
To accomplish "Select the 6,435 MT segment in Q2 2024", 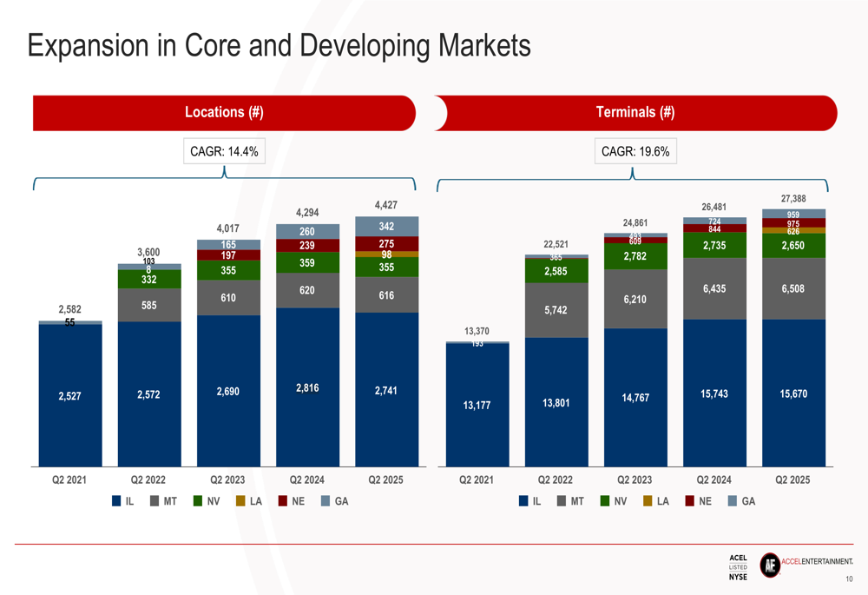I will (x=714, y=288).
